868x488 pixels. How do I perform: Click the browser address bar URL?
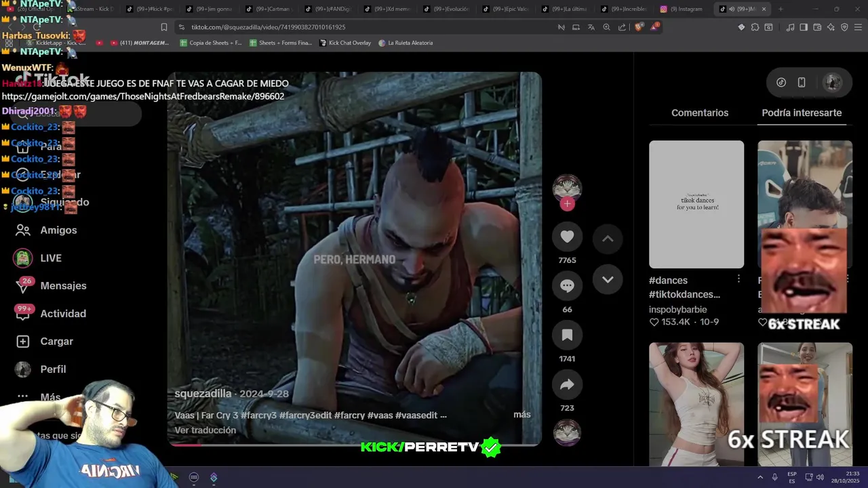[268, 27]
